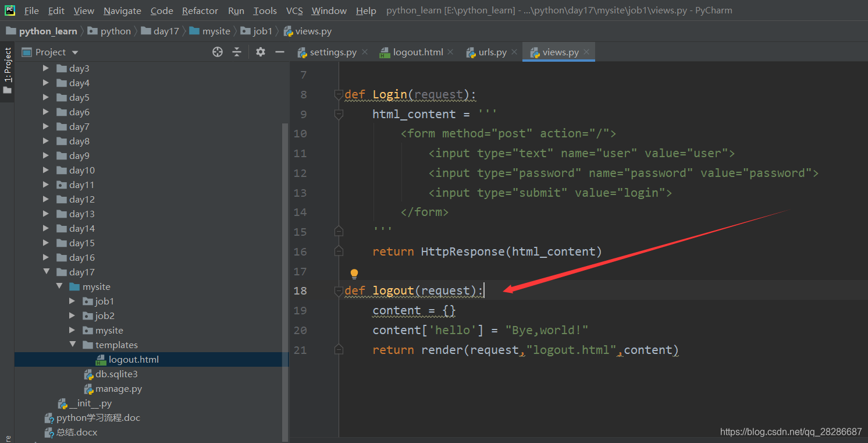The height and width of the screenshot is (443, 868).
Task: Open the VCS menu
Action: click(294, 10)
